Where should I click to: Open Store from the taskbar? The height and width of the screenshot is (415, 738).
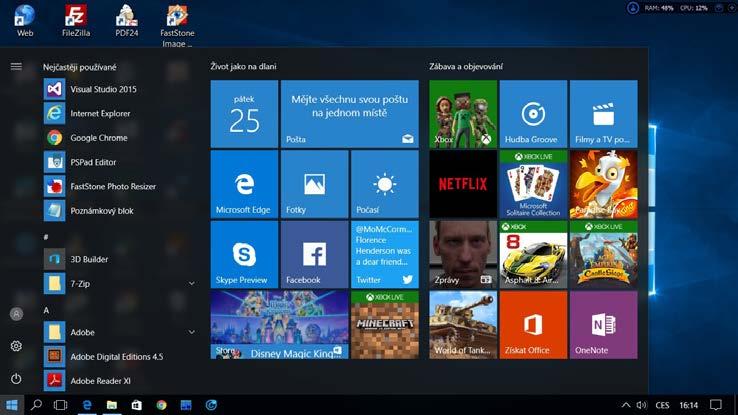point(136,405)
